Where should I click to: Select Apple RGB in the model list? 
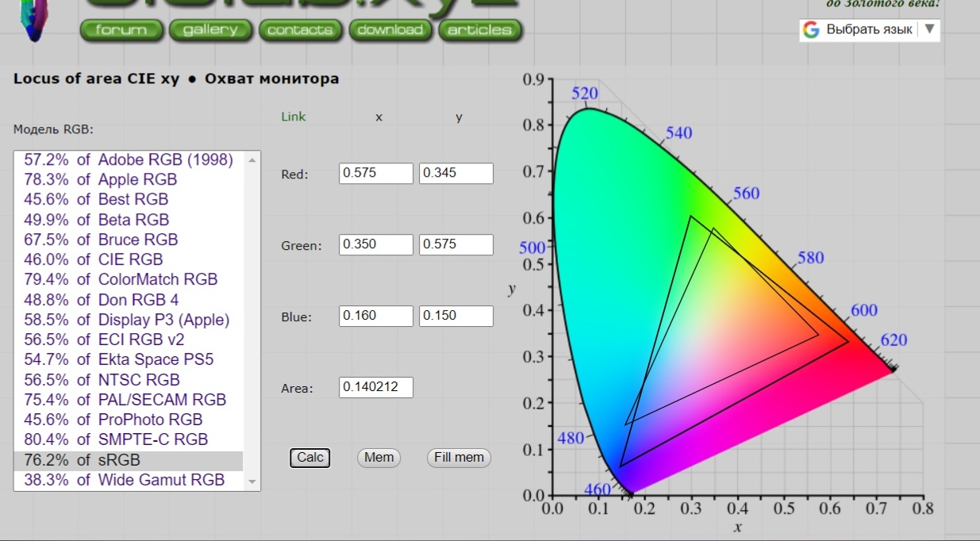click(129, 179)
